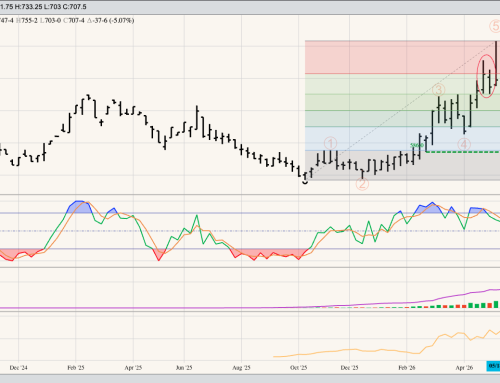The width and height of the screenshot is (500, 383).
Task: Select the Elliott wave 1 label
Action: pyautogui.click(x=330, y=144)
